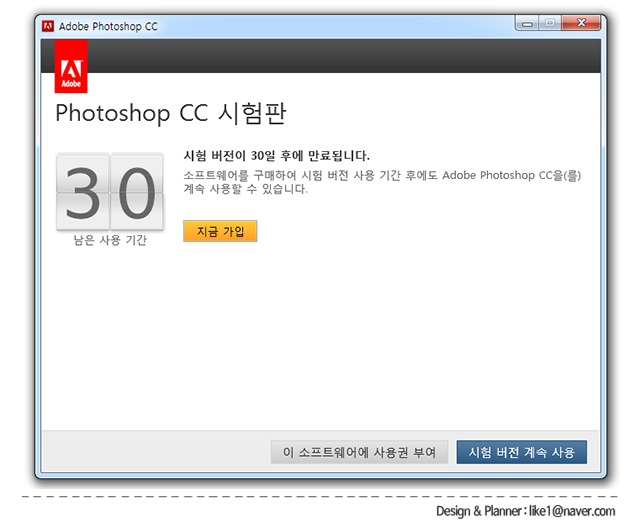640x529 pixels.
Task: Click the like1@naver.com credit text
Action: 572,511
